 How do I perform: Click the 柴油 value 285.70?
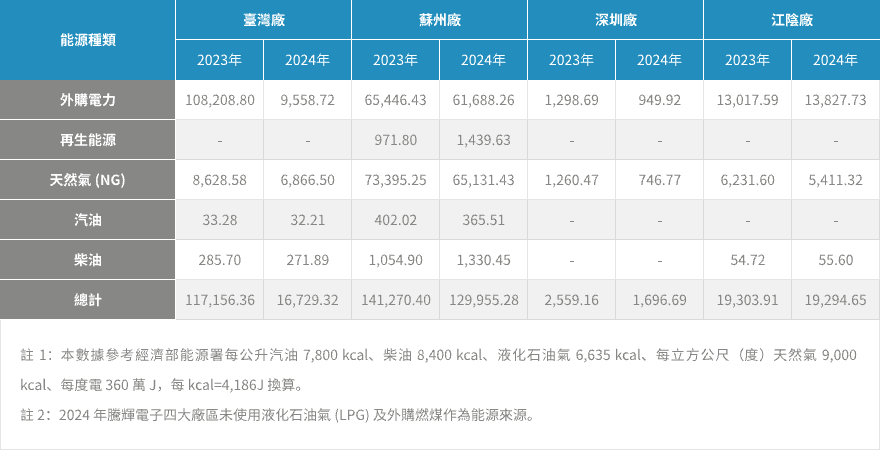click(x=219, y=260)
